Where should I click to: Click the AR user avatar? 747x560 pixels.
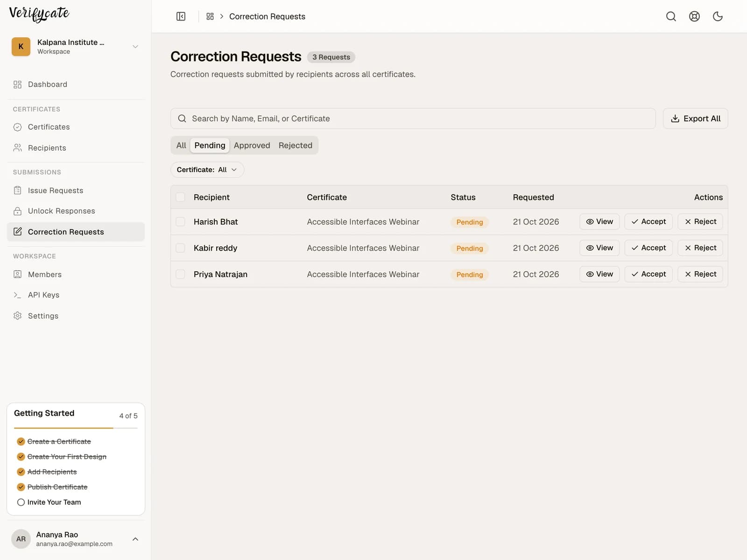[21, 539]
